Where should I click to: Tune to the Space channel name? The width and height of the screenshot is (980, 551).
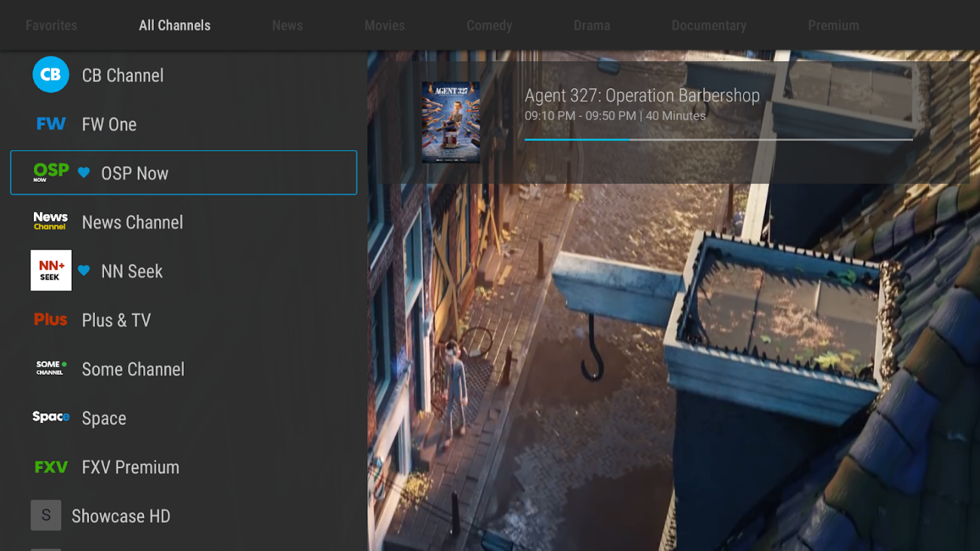click(104, 418)
